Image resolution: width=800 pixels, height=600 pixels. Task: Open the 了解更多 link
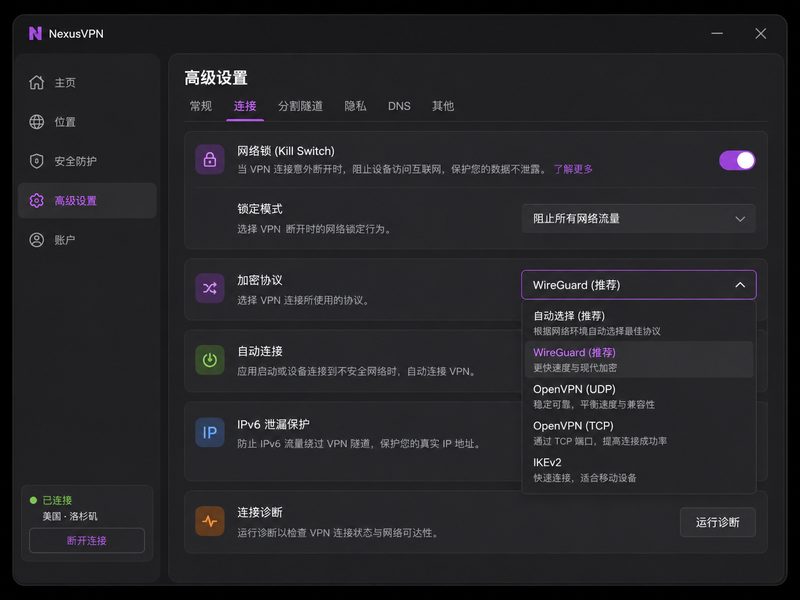(x=573, y=169)
